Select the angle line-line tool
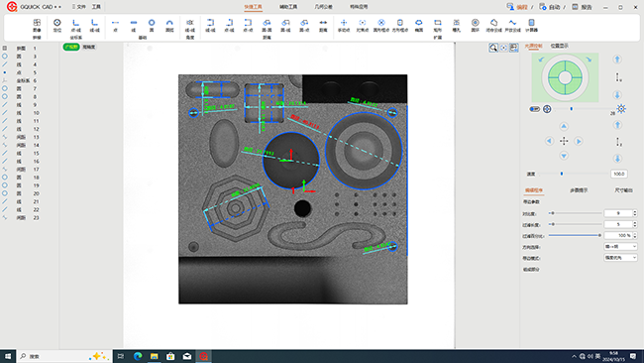 click(x=190, y=25)
